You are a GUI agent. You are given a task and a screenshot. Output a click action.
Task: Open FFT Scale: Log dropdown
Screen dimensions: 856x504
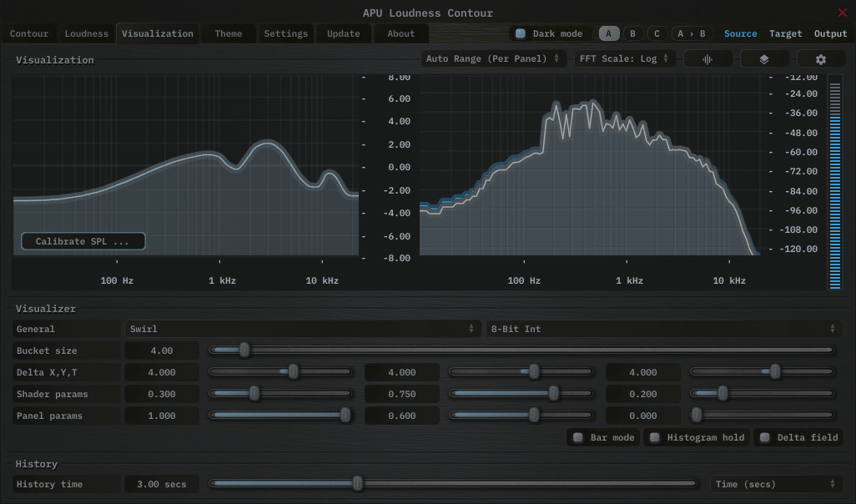pos(624,58)
